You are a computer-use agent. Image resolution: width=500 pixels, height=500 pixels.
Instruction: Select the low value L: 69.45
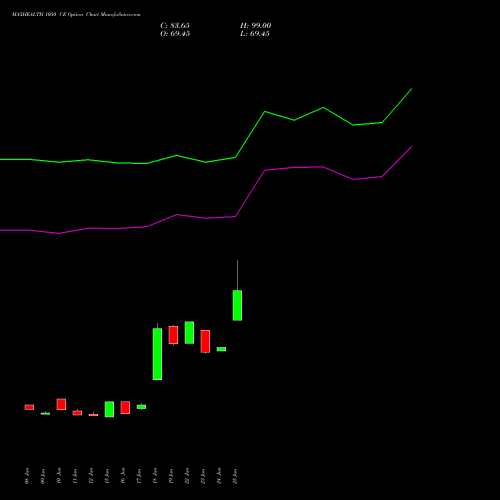pyautogui.click(x=255, y=34)
